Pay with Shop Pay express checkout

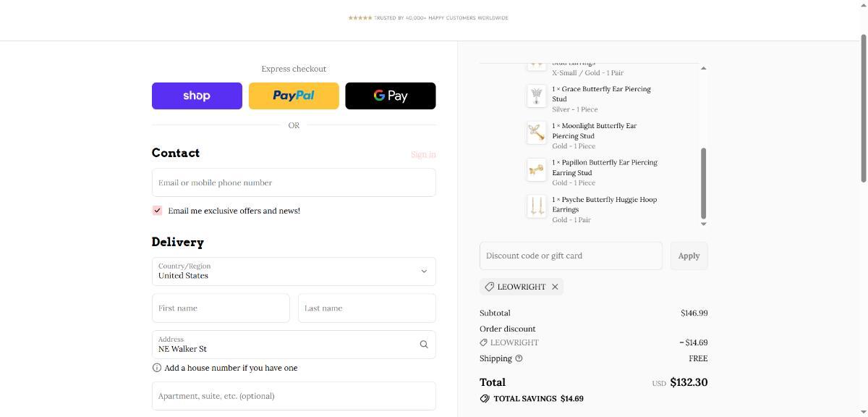tap(197, 96)
